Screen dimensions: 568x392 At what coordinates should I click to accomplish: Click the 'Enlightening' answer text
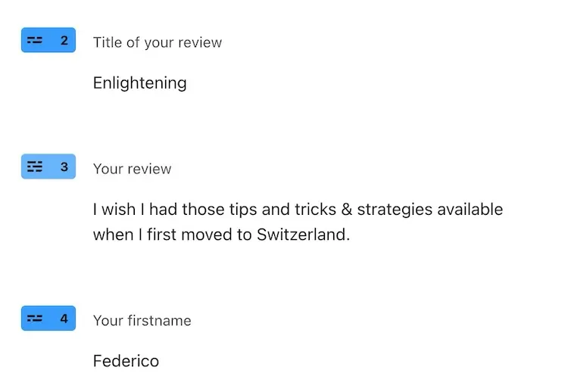(140, 83)
